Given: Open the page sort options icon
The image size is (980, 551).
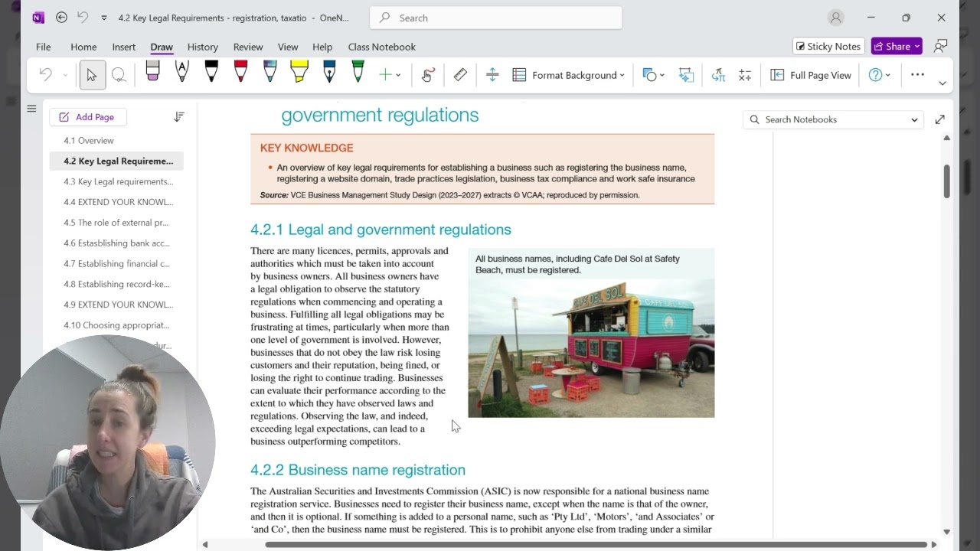Looking at the screenshot, I should pos(178,117).
